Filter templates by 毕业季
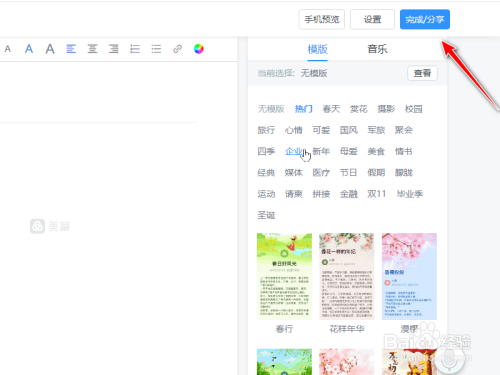Screen dimensions: 500x375 tap(410, 194)
